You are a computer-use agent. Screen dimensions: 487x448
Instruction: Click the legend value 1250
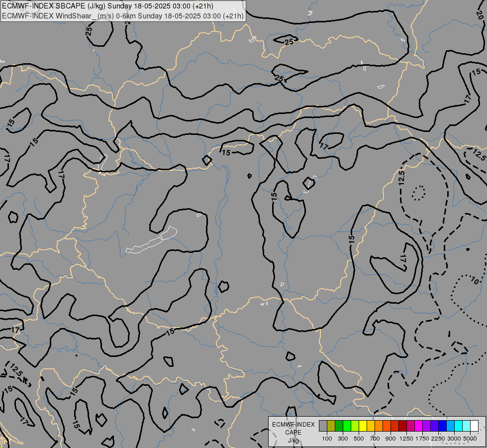tap(406, 439)
